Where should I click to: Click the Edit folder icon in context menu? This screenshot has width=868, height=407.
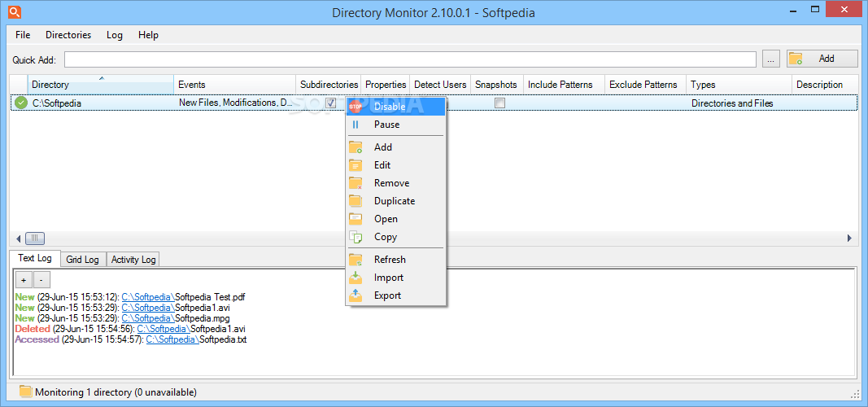pos(355,165)
